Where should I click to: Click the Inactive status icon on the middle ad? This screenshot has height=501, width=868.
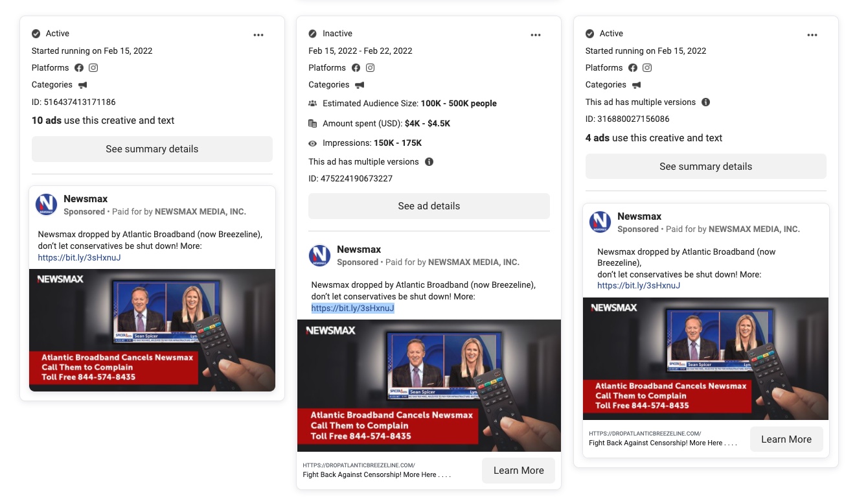pyautogui.click(x=313, y=33)
